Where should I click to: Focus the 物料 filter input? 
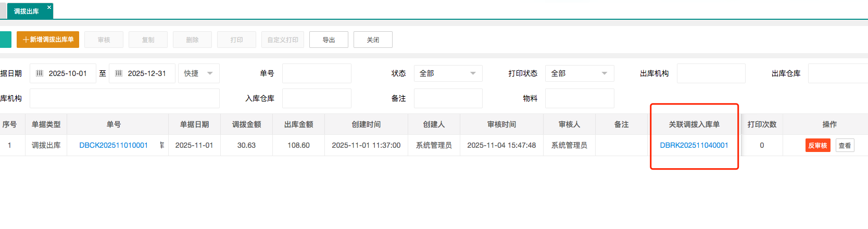580,98
